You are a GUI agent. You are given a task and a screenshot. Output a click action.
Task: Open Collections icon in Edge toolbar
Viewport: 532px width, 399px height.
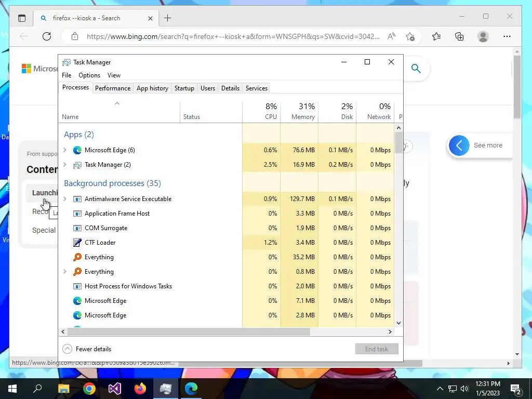pos(459,36)
